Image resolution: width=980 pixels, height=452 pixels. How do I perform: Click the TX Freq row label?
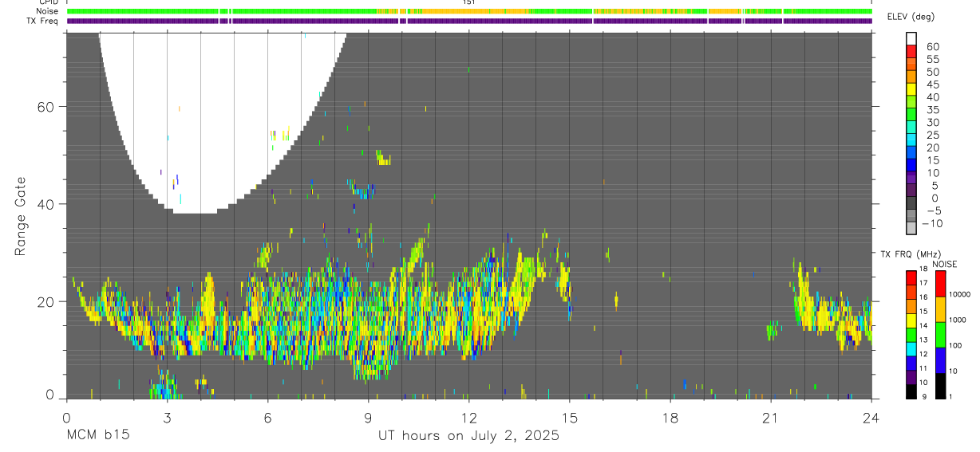(x=42, y=21)
